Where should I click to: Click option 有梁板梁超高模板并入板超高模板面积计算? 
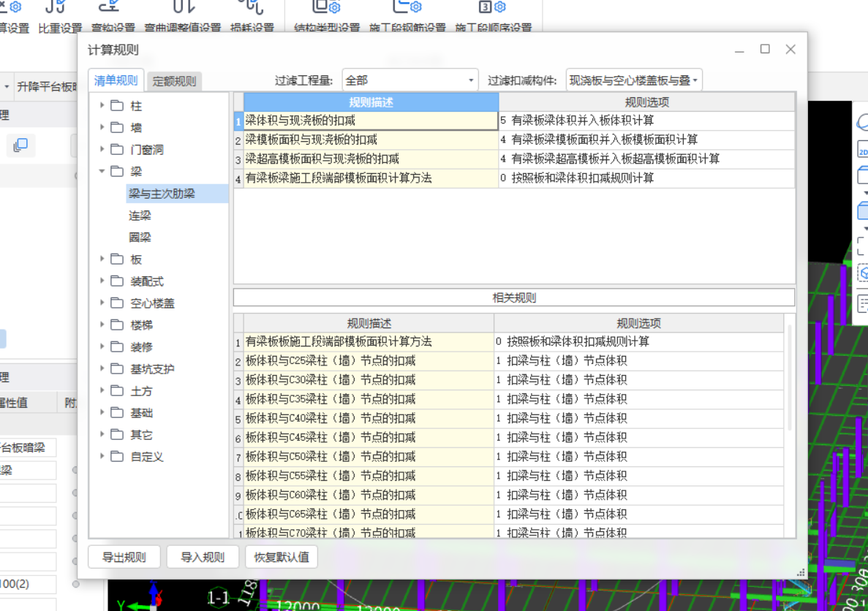click(646, 159)
